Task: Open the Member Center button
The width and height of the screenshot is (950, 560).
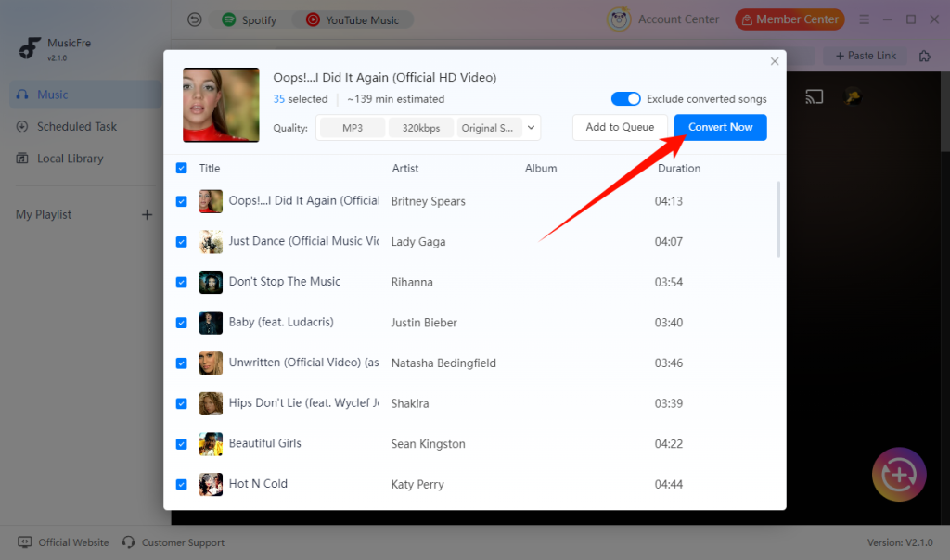Action: 790,19
